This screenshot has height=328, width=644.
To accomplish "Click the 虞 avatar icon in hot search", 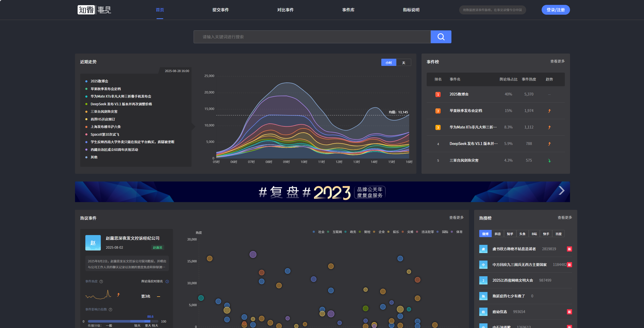I will pyautogui.click(x=483, y=249).
